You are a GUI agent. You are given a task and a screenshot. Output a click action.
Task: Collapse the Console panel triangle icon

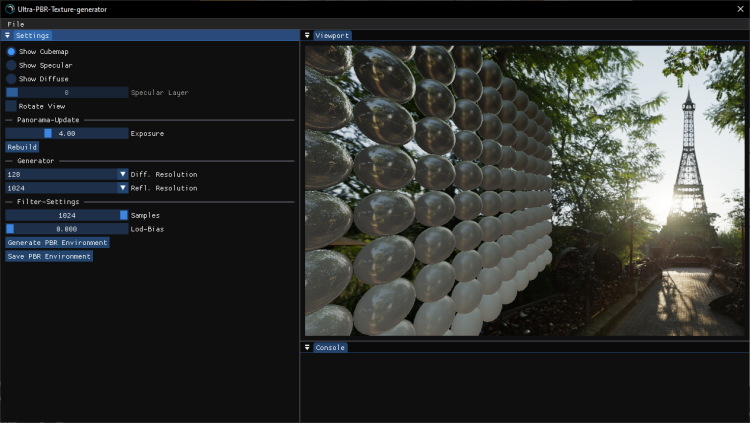tap(308, 347)
